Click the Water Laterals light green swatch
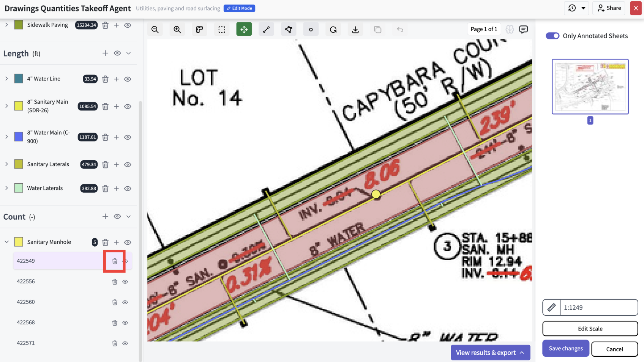This screenshot has height=362, width=644. (x=19, y=188)
